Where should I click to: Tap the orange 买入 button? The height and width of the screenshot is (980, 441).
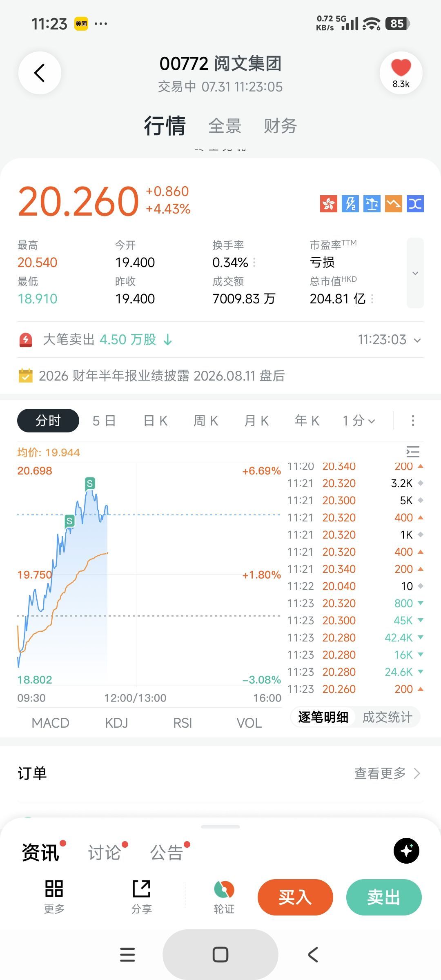295,897
